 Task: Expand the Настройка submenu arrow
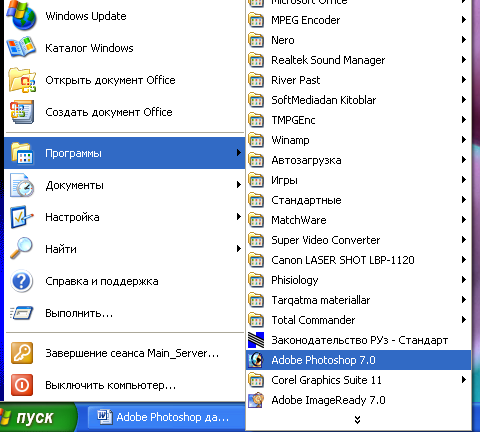(238, 217)
